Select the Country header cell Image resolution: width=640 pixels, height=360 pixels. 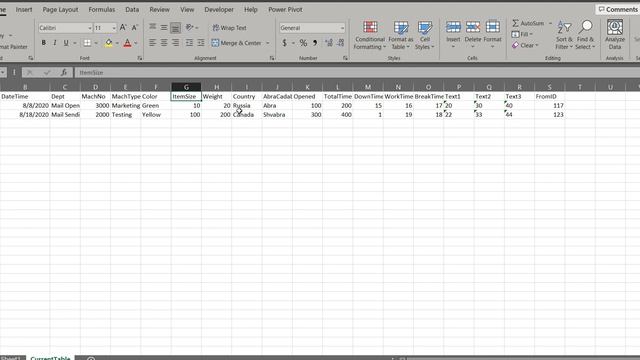pyautogui.click(x=247, y=96)
